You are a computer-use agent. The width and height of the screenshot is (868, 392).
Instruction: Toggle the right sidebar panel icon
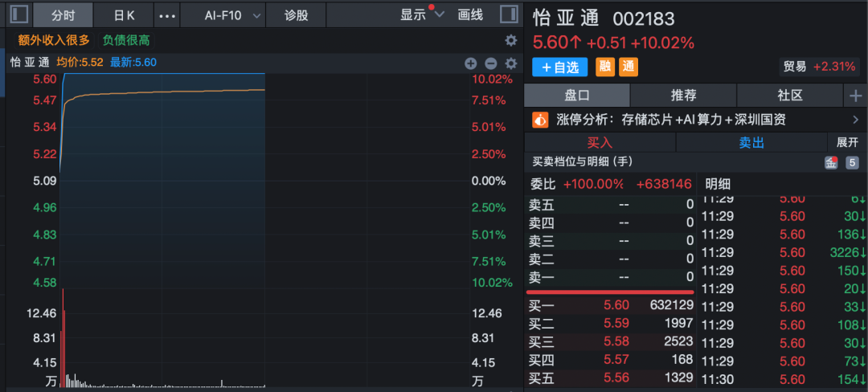click(508, 14)
